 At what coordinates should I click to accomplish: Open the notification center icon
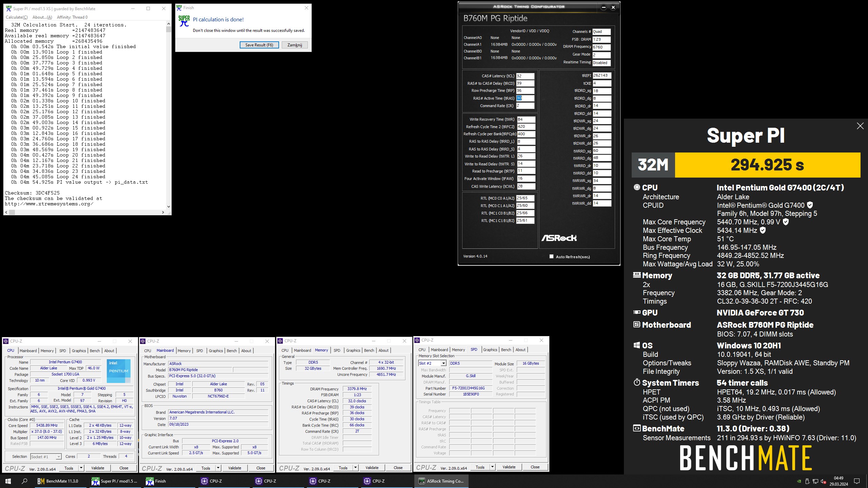[x=857, y=481]
